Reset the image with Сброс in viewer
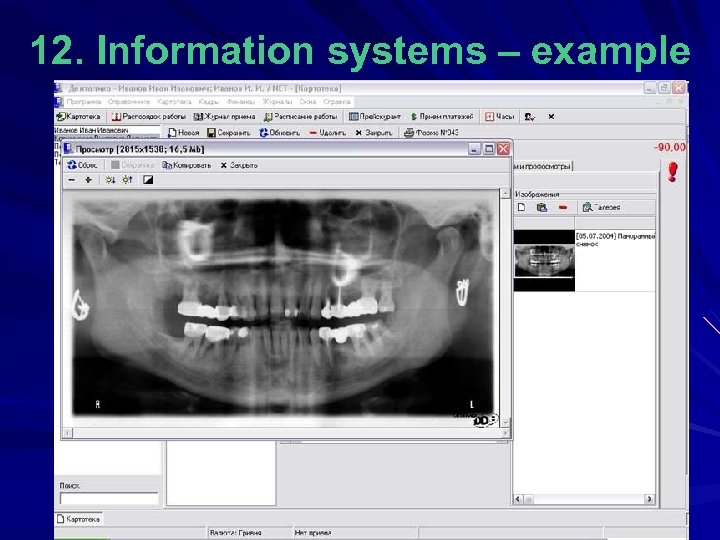The width and height of the screenshot is (720, 540). pyautogui.click(x=82, y=165)
